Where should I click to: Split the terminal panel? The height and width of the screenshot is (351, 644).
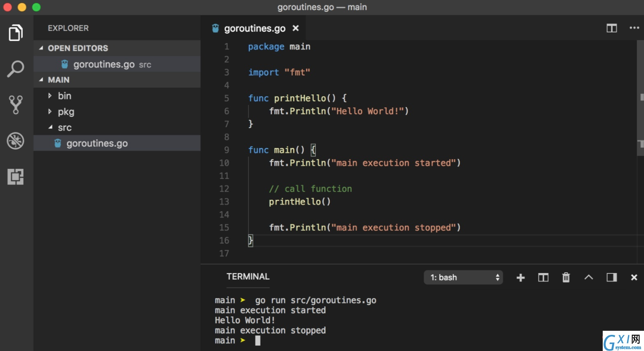(x=543, y=277)
